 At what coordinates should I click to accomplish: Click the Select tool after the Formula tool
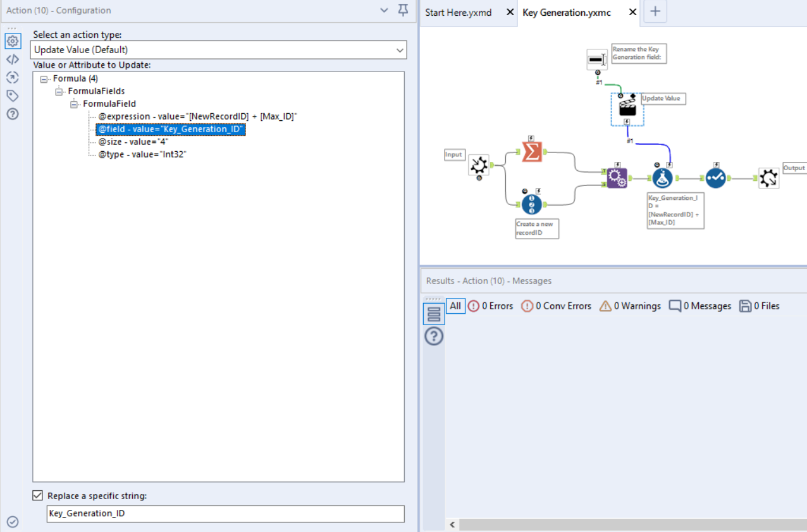pos(715,178)
